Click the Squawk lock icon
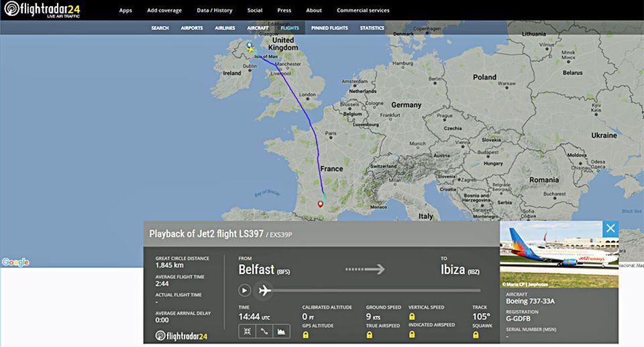The image size is (644, 347). coord(476,334)
